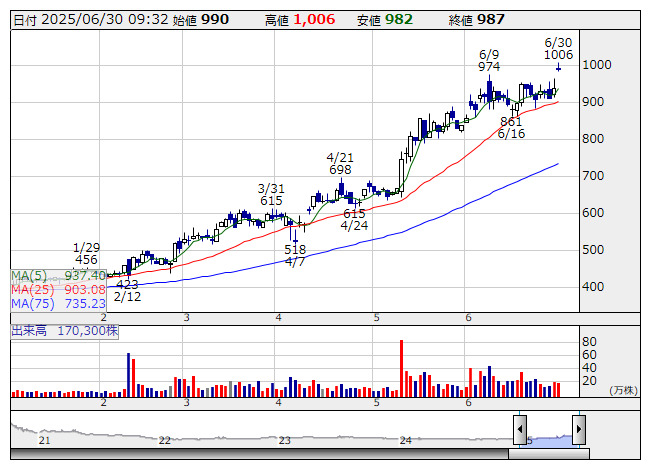Click the 861 6/16 low label
This screenshot has width=653, height=470.
pyautogui.click(x=511, y=127)
